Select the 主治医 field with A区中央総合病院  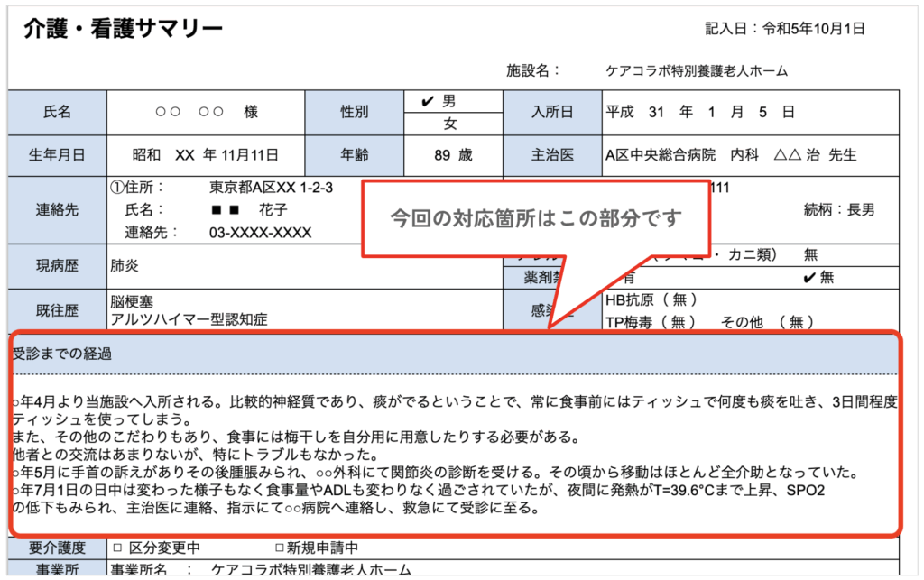(730, 155)
